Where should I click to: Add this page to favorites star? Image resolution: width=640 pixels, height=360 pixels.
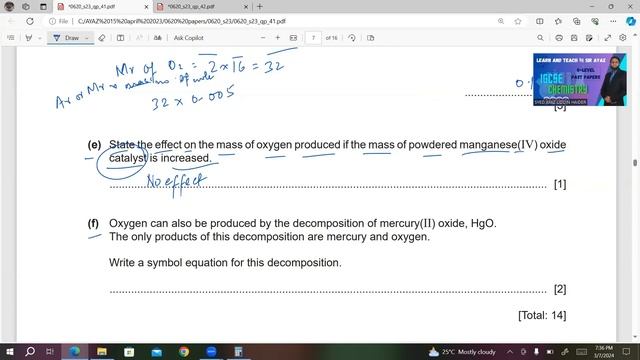[x=518, y=21]
